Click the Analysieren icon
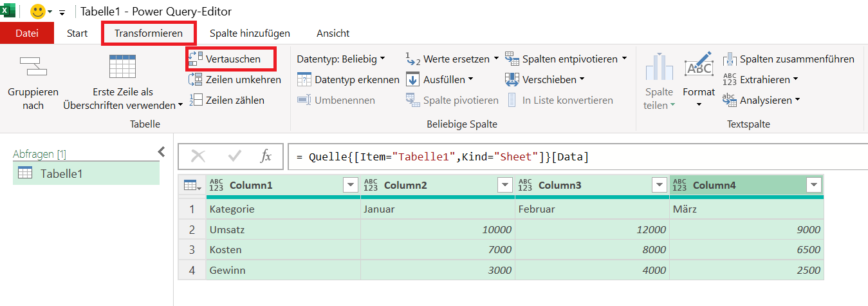This screenshot has width=868, height=306. (730, 100)
